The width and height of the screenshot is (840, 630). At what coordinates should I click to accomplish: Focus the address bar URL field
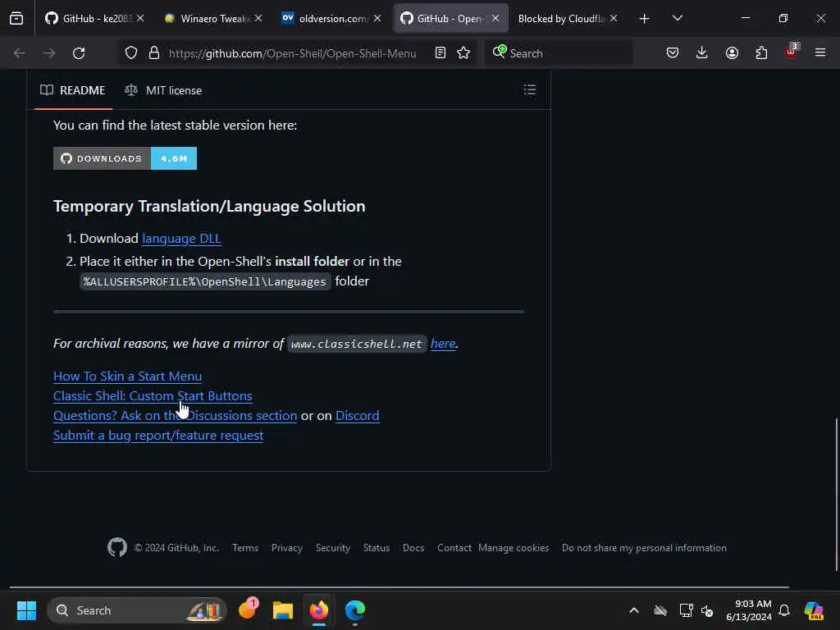pyautogui.click(x=293, y=53)
